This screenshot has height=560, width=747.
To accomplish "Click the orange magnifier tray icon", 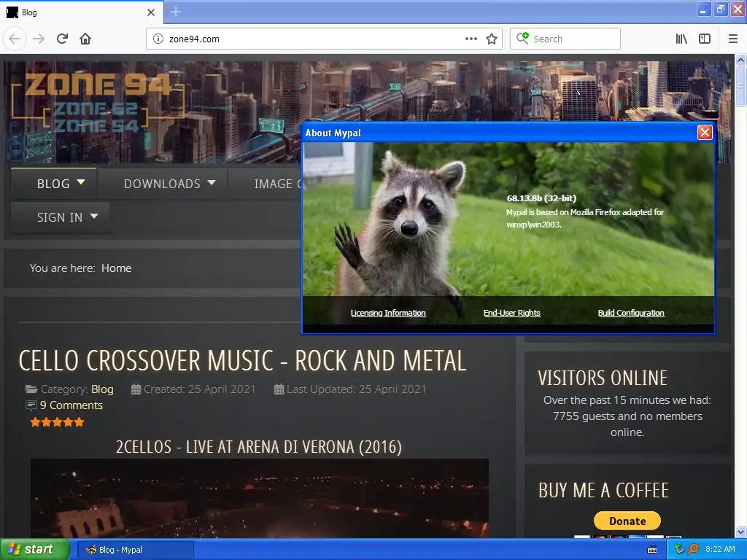I will (693, 550).
